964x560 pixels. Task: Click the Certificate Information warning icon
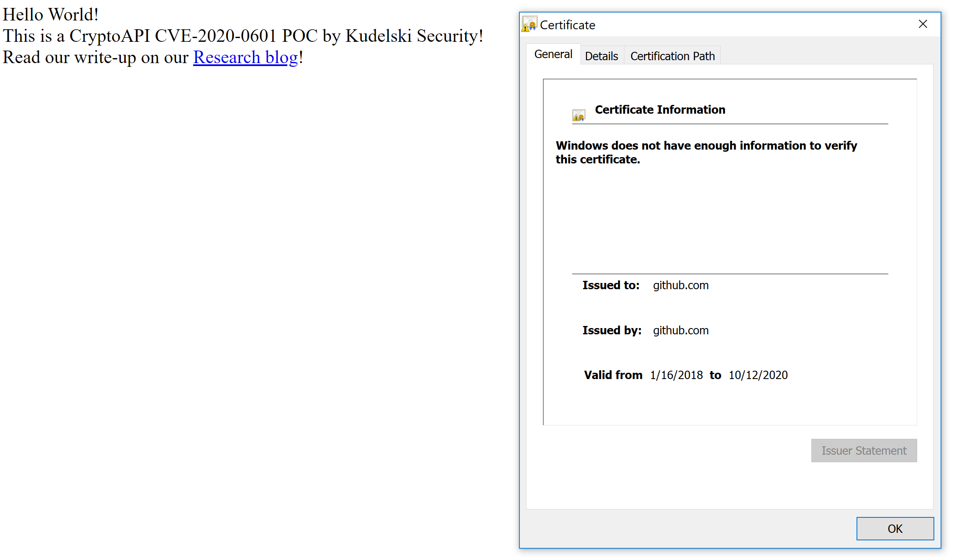pos(579,115)
